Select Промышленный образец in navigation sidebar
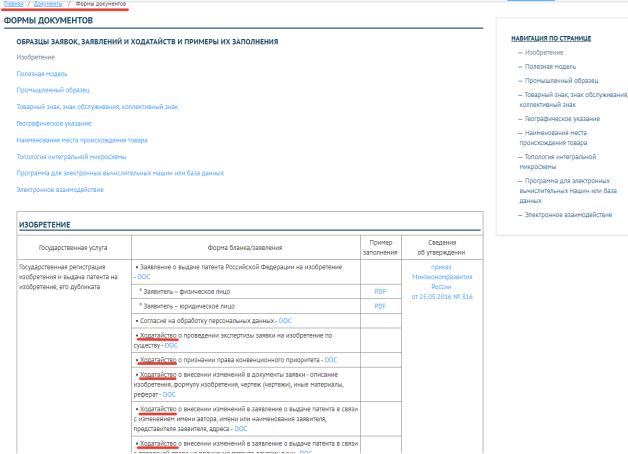This screenshot has width=628, height=454. pos(562,80)
